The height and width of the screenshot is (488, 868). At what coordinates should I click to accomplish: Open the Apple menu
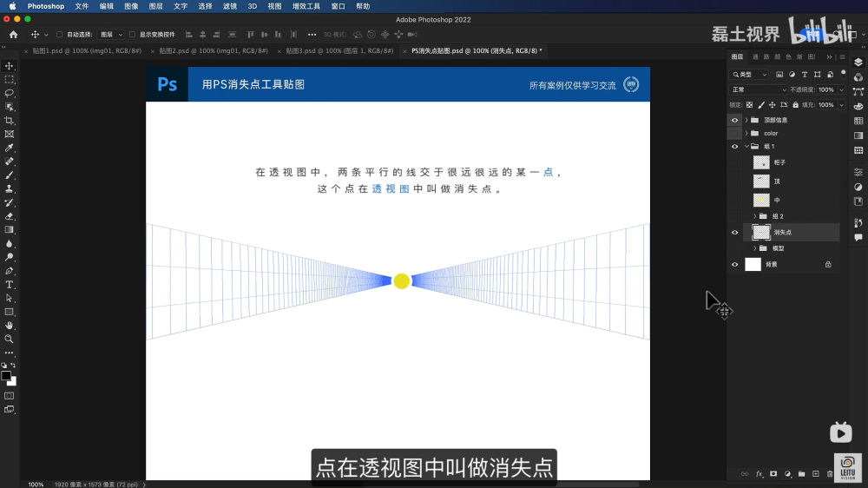click(x=13, y=6)
